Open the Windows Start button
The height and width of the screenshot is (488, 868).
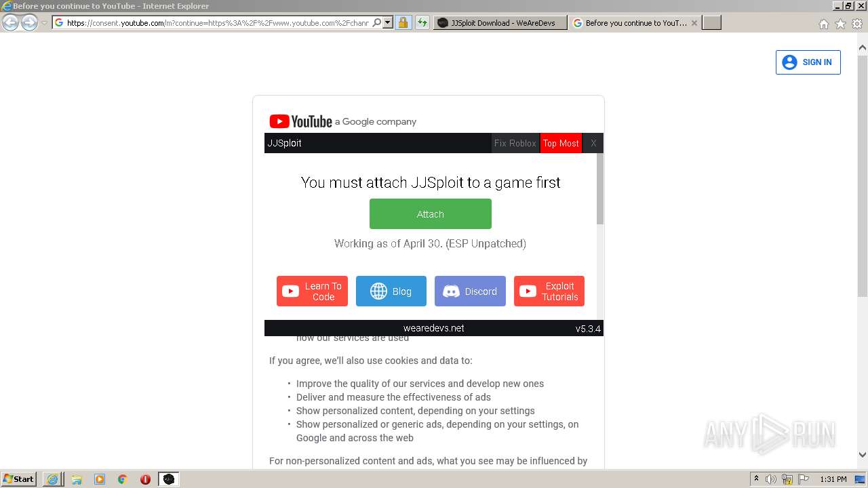point(19,479)
